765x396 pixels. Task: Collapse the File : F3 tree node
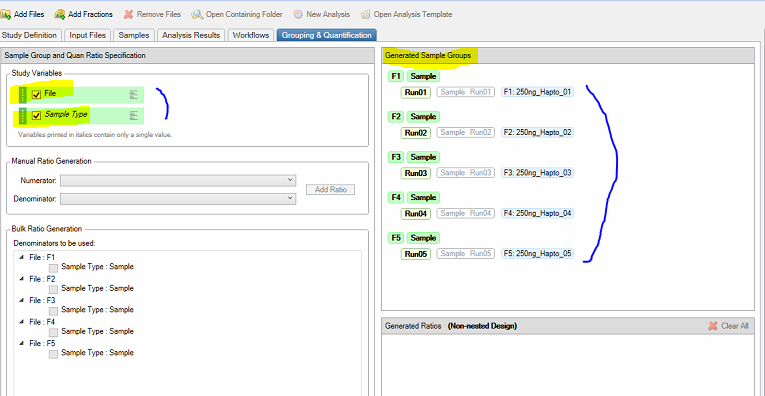click(21, 300)
